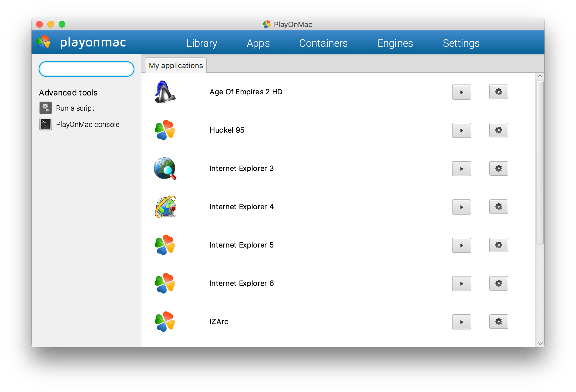The image size is (576, 392).
Task: Open settings gear for Huckel 95
Action: [499, 130]
